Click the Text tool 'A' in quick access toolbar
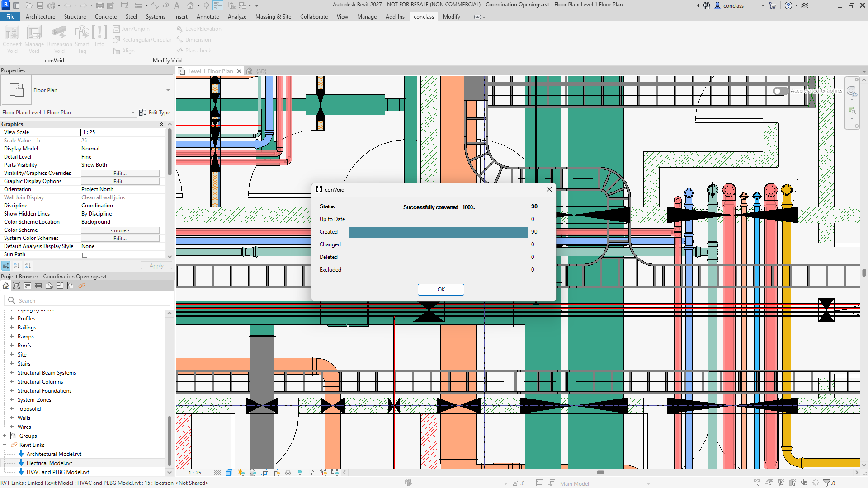The image size is (868, 488). [x=177, y=5]
